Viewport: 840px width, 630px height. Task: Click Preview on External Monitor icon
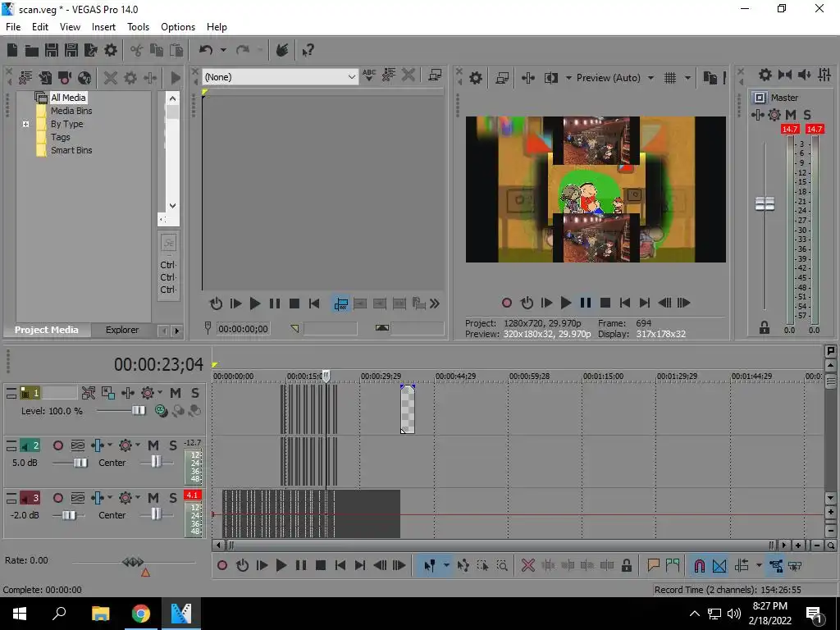point(503,78)
